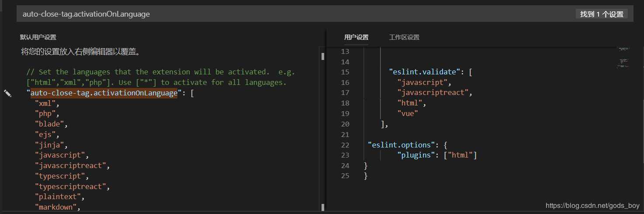The image size is (644, 214).
Task: Click the "xml" value in the default settings
Action: pyautogui.click(x=45, y=104)
